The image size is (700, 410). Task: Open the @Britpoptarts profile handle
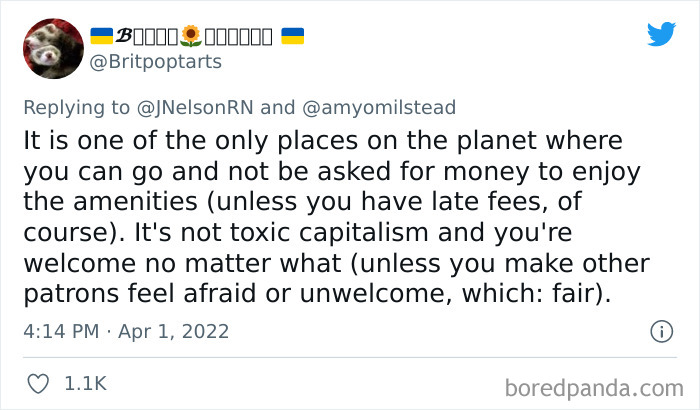point(156,62)
